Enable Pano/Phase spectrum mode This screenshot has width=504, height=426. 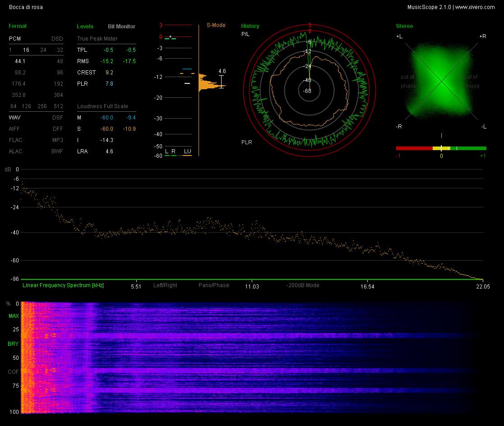tap(214, 285)
